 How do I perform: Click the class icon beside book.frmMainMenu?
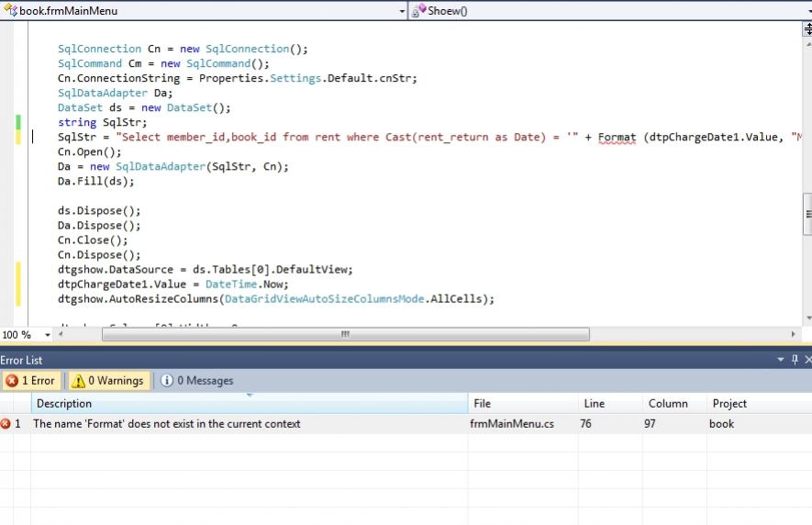[x=10, y=10]
